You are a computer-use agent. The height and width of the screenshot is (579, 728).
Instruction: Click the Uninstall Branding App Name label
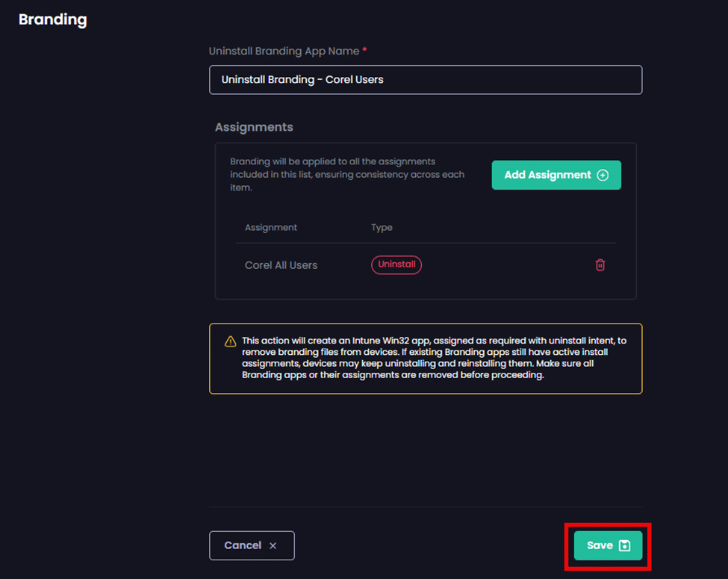[283, 51]
